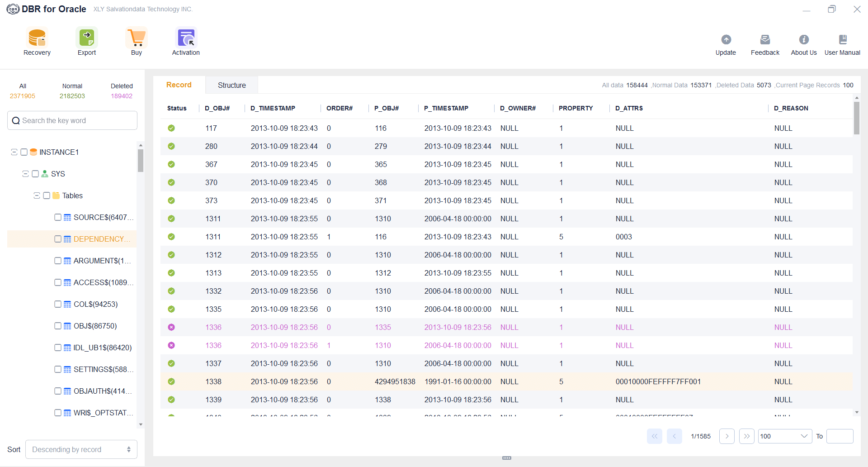Open the Feedback form
The image size is (868, 467).
click(x=765, y=44)
